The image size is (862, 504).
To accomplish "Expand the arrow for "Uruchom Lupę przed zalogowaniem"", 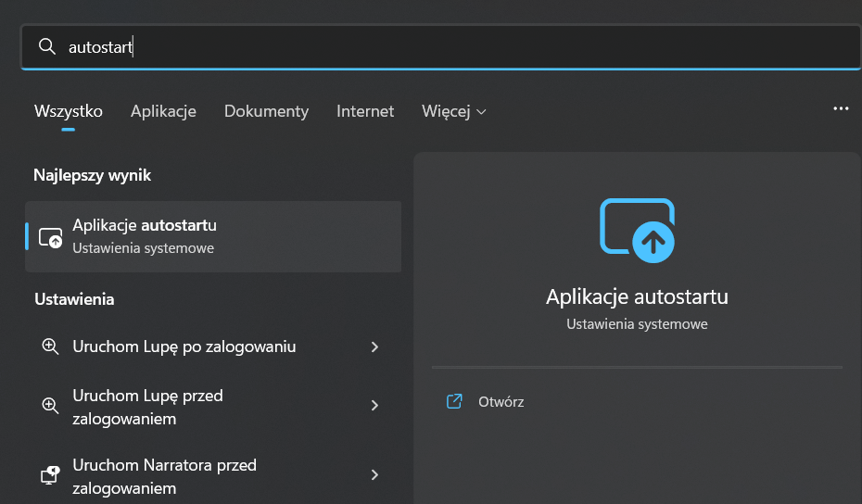I will coord(374,406).
